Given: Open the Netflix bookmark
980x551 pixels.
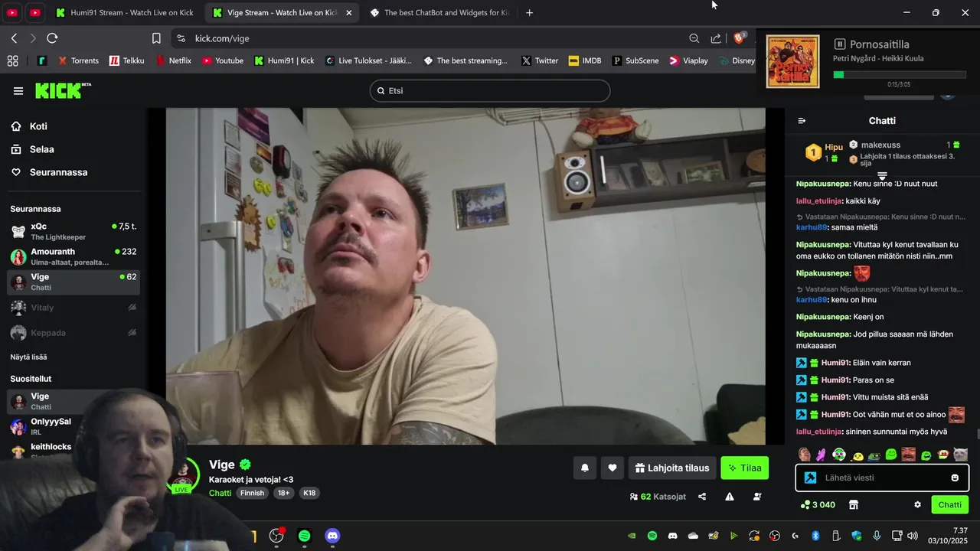Looking at the screenshot, I should pyautogui.click(x=173, y=60).
